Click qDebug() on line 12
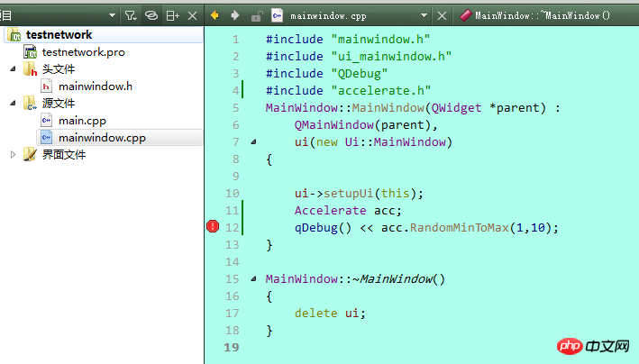The width and height of the screenshot is (639, 364). (324, 227)
